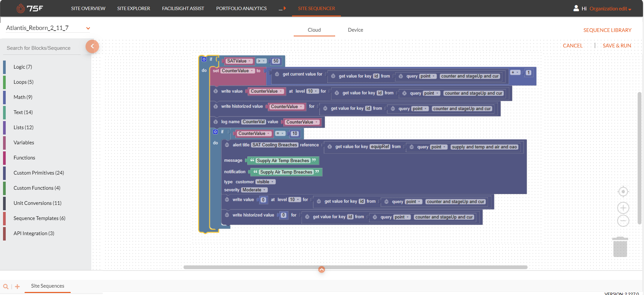Open Unit Conversions (11) category
The height and width of the screenshot is (295, 644).
pos(37,203)
